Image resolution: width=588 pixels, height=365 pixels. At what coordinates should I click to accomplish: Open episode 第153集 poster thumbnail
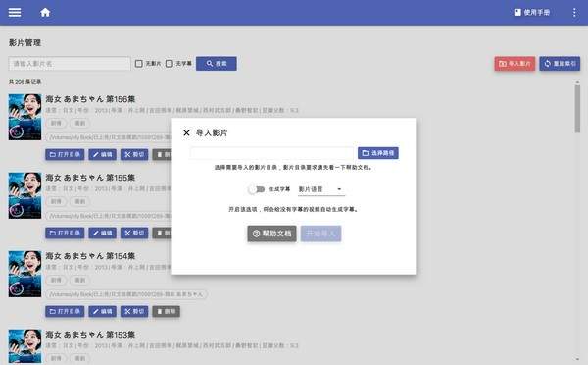[x=24, y=347]
